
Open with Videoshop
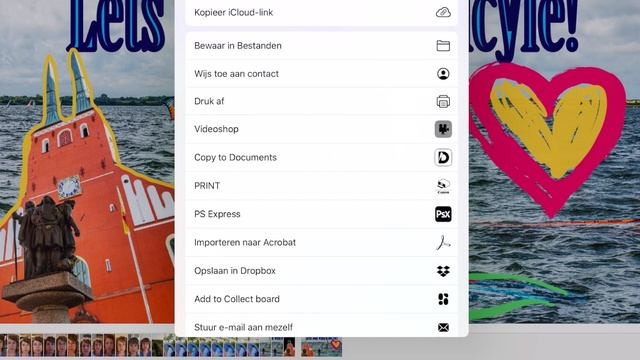[321, 129]
